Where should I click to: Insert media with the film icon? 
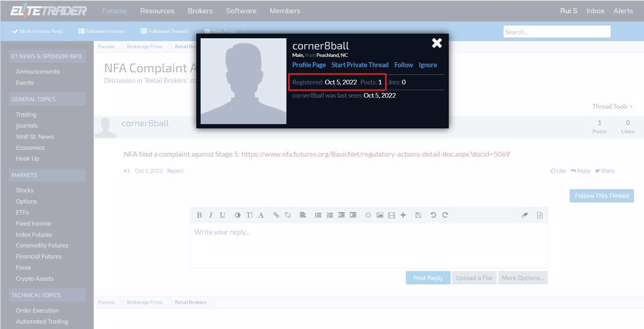coord(392,215)
